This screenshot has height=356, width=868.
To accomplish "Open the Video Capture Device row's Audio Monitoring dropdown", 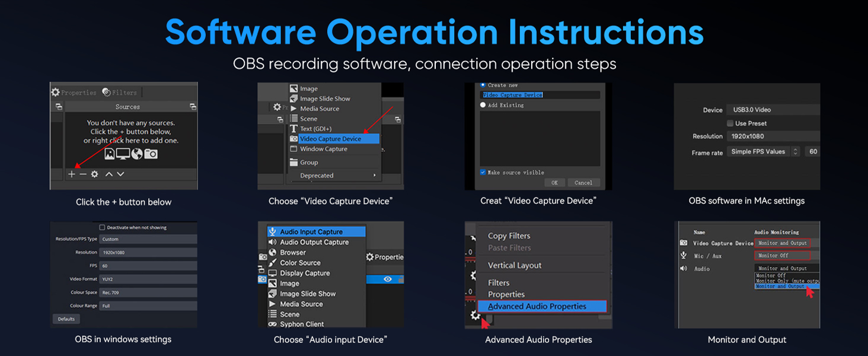I will (782, 243).
